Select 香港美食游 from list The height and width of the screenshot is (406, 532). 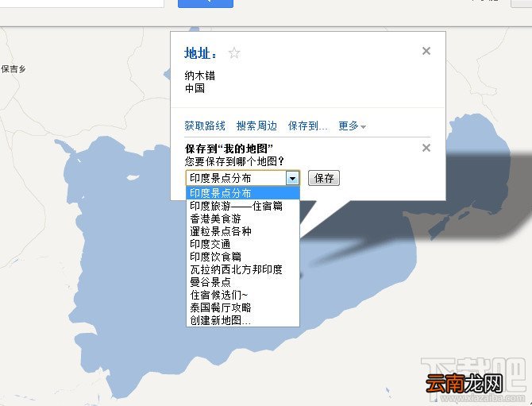click(x=243, y=218)
